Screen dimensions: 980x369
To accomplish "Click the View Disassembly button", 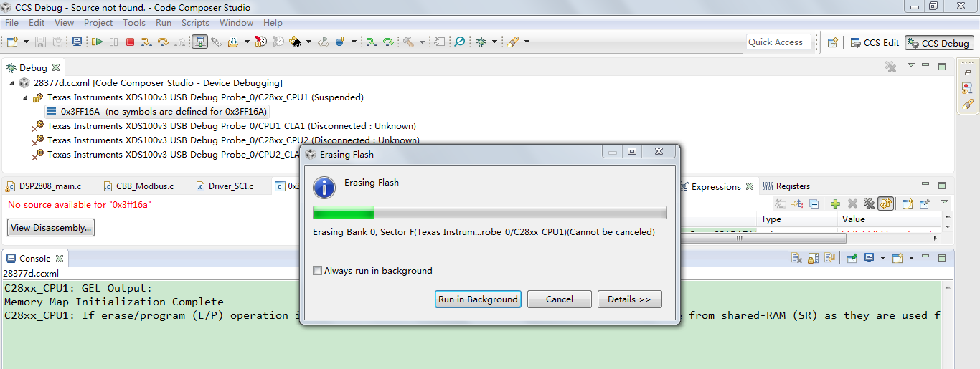I will tap(51, 228).
